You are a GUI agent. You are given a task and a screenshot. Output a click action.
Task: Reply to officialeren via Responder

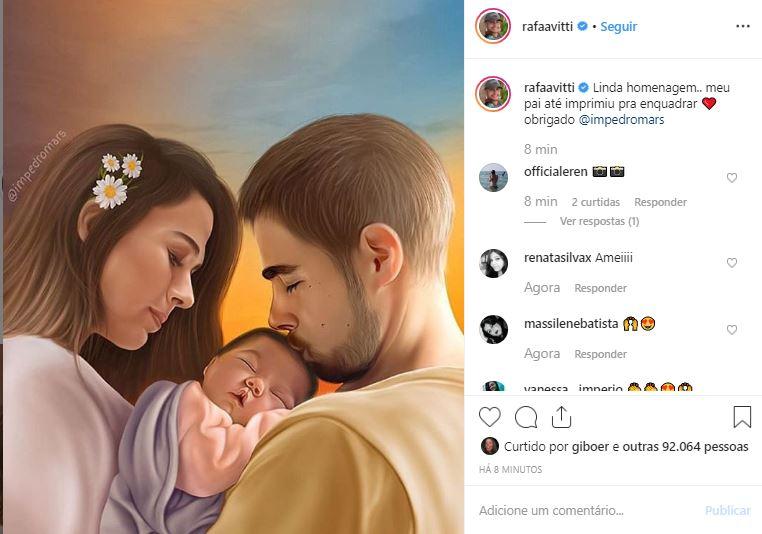tap(660, 202)
